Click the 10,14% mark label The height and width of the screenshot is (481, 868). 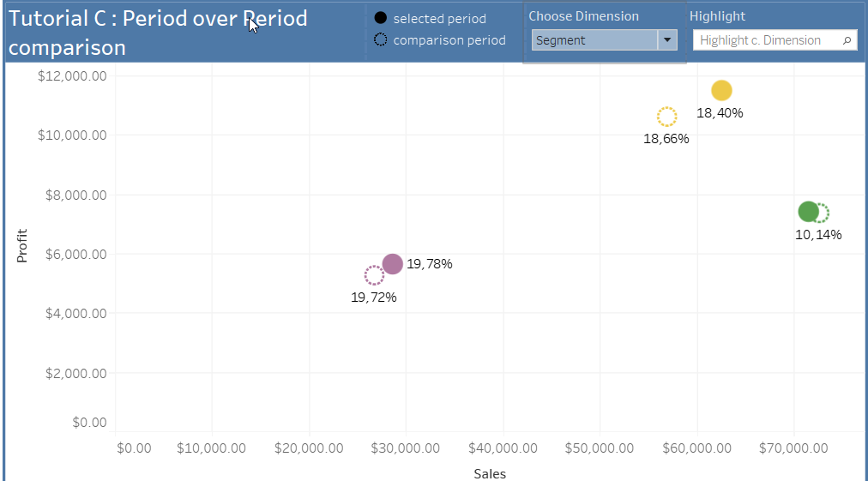tap(818, 234)
